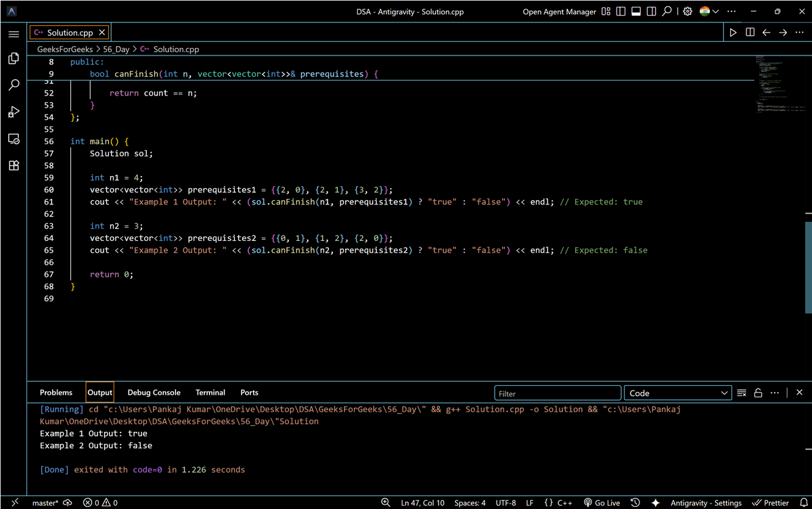Click line number 56 in the gutter
Screen dimensions: 812x509
click(x=49, y=141)
